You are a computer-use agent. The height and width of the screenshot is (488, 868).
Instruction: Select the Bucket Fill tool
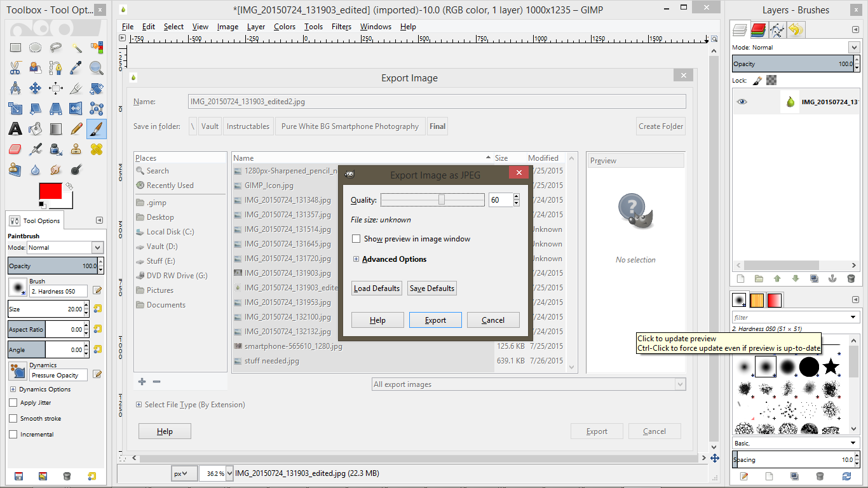pos(36,128)
